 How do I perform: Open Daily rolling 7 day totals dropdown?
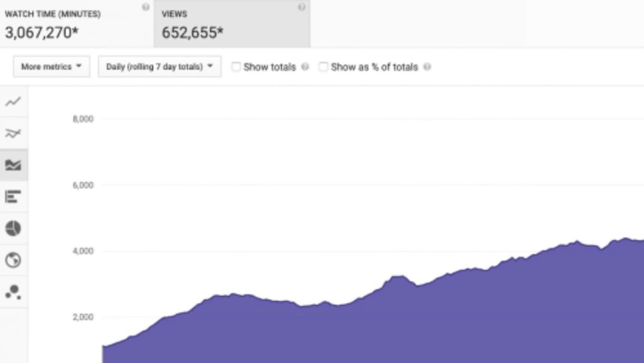(159, 66)
